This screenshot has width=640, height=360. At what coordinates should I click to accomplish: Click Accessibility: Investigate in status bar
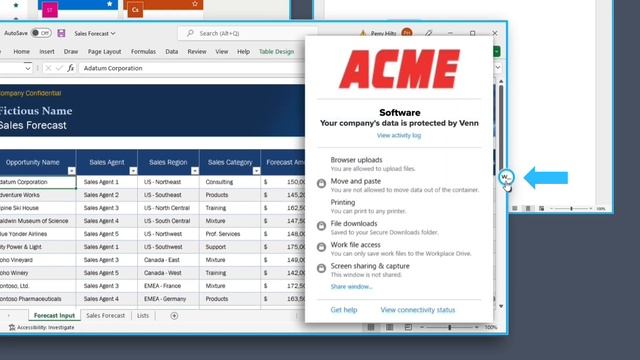click(x=42, y=327)
